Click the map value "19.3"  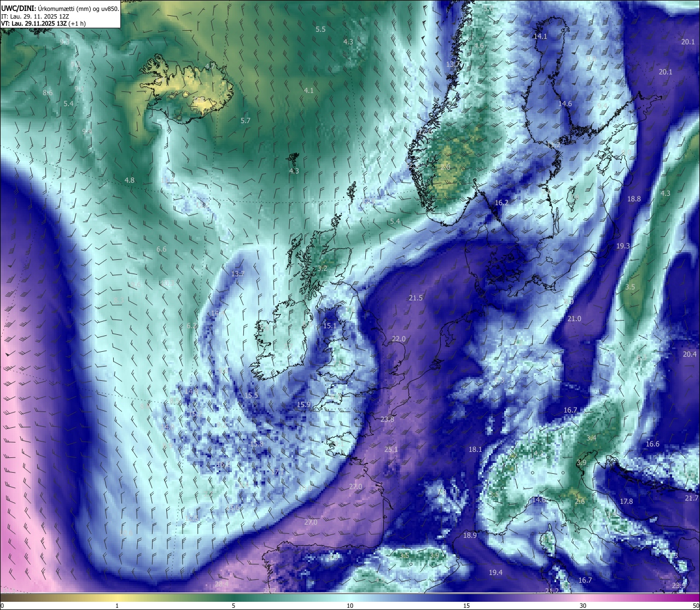click(623, 246)
